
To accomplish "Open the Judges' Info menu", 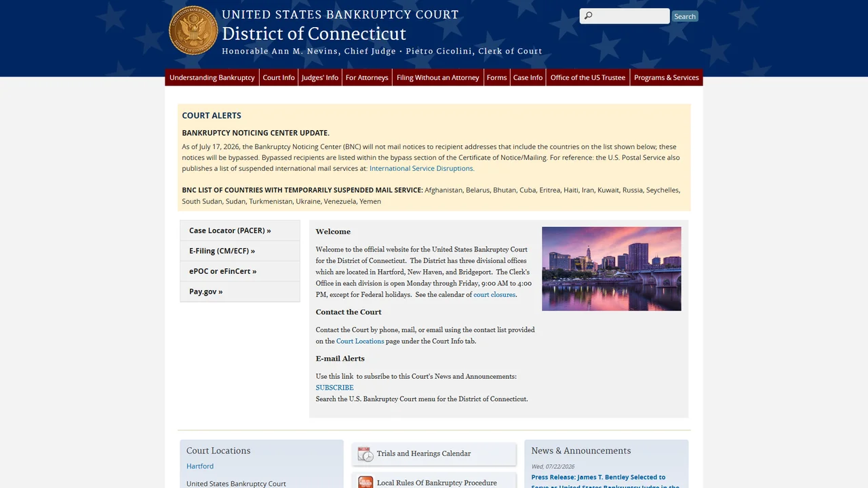I will 320,77.
